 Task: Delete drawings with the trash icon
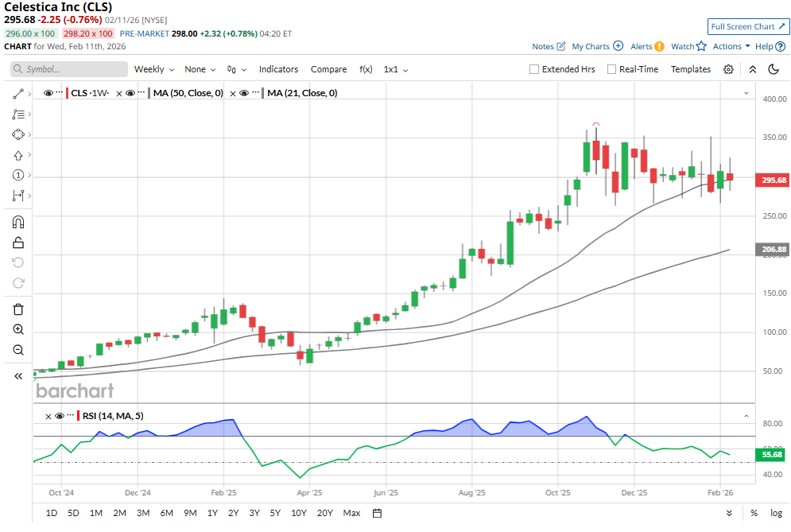coord(18,309)
